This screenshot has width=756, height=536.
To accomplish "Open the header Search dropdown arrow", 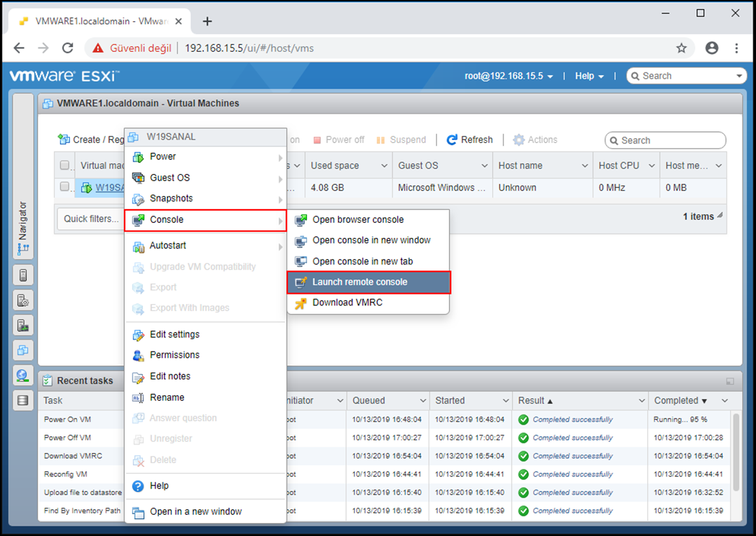I will coord(739,76).
